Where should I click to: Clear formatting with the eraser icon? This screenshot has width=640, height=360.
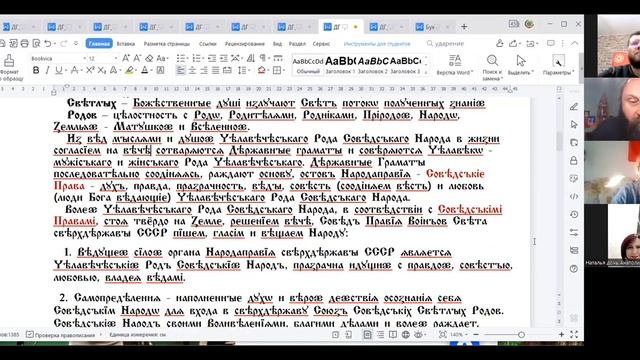point(149,58)
